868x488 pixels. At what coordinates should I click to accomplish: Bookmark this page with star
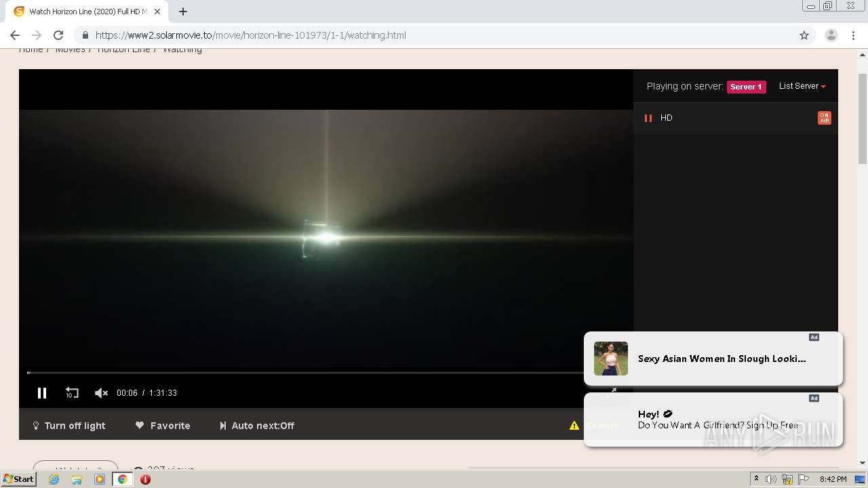pyautogui.click(x=804, y=35)
